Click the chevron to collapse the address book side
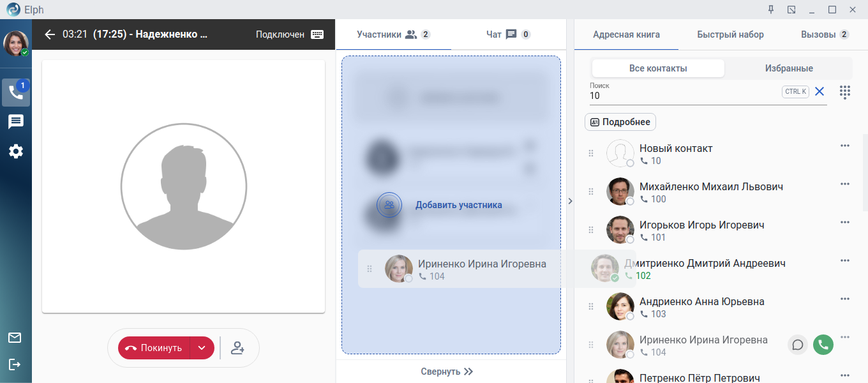This screenshot has width=868, height=383. [570, 201]
